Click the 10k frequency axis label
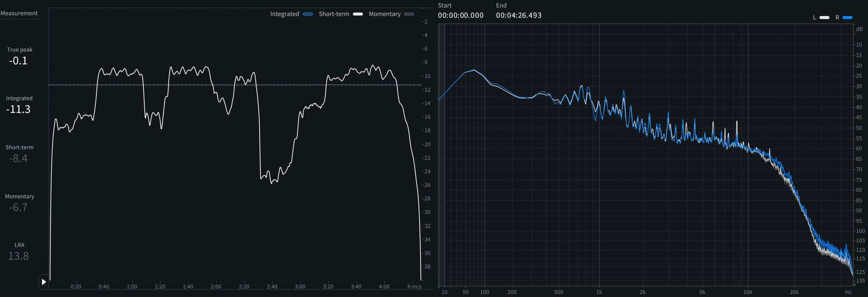868x297 pixels. point(748,292)
